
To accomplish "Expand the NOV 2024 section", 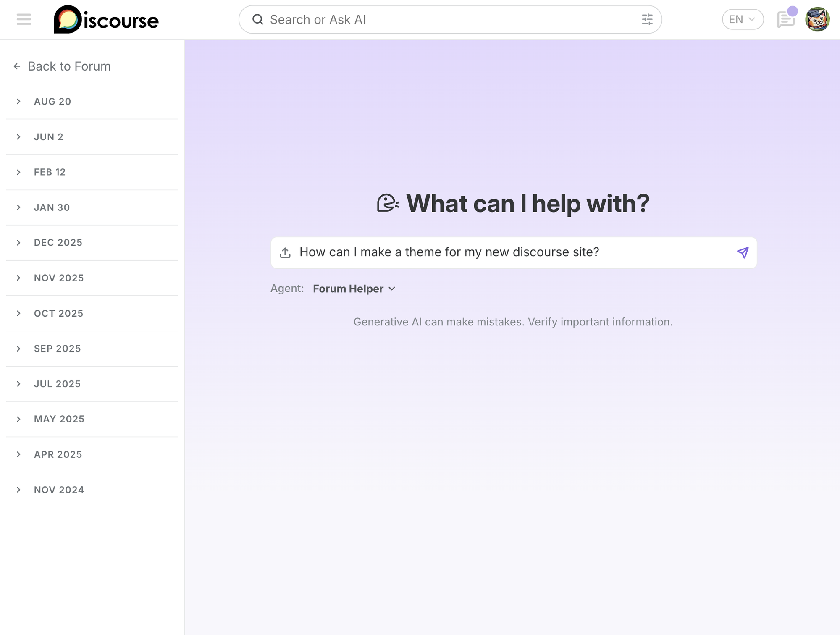I will click(92, 490).
